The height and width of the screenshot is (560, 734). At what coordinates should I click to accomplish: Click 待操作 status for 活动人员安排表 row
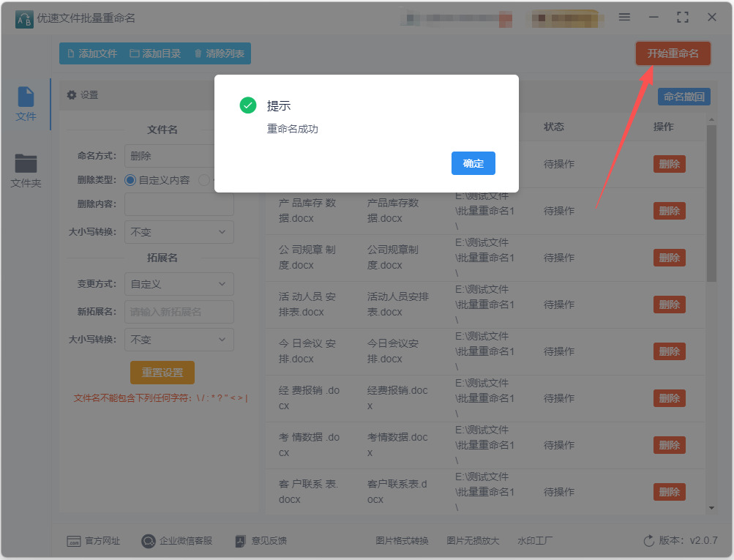click(559, 305)
